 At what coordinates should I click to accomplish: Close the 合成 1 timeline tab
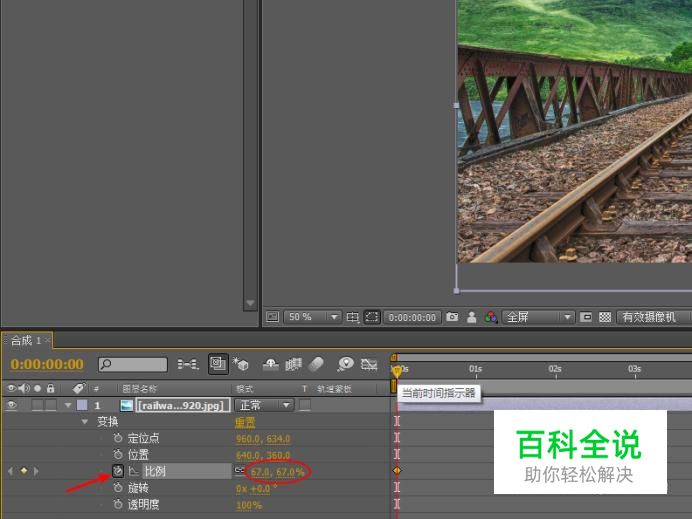pyautogui.click(x=47, y=340)
